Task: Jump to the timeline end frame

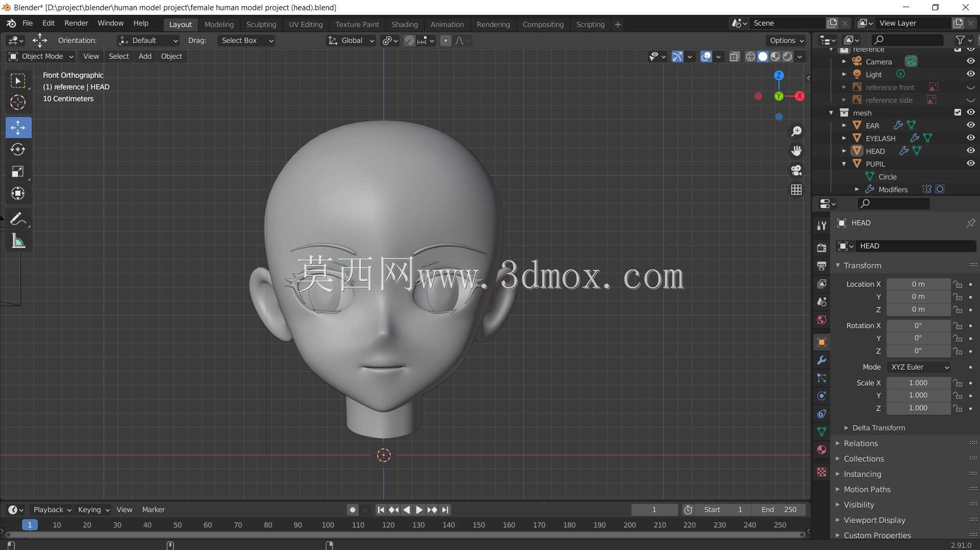Action: click(x=446, y=510)
